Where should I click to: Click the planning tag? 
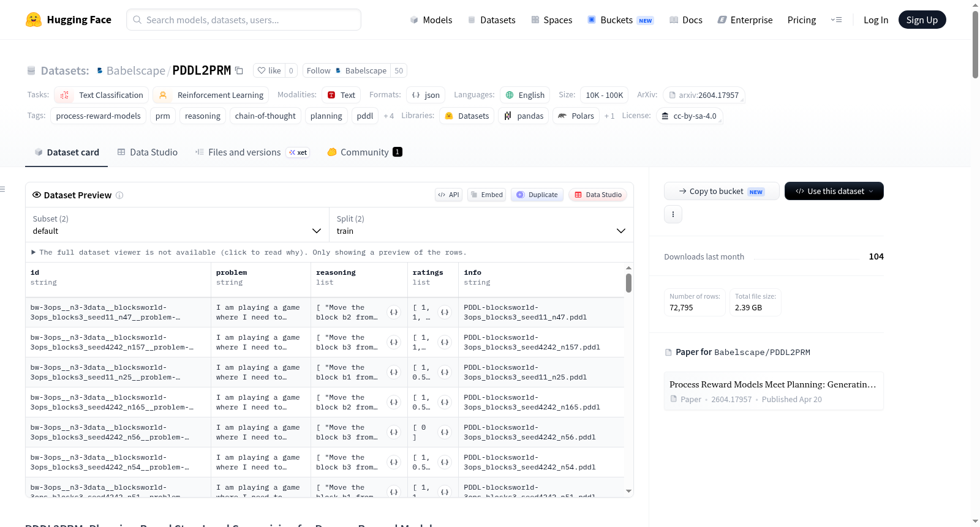[326, 116]
